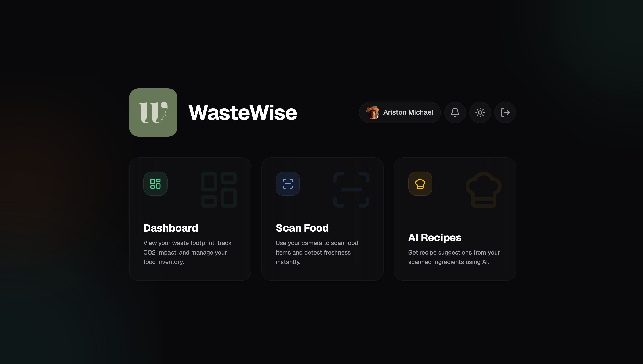Open the Ariston Michael profile pill
This screenshot has width=643, height=364.
point(399,112)
